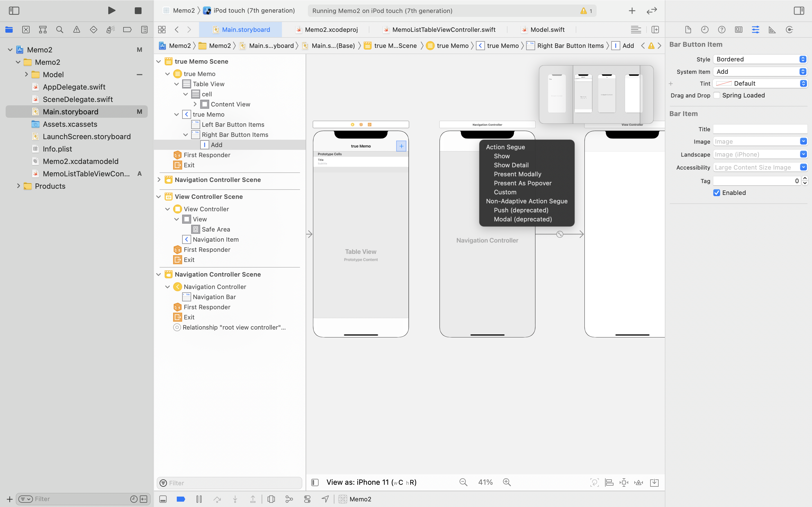The height and width of the screenshot is (507, 812).
Task: Open the Size inspector ruler icon
Action: (772, 30)
